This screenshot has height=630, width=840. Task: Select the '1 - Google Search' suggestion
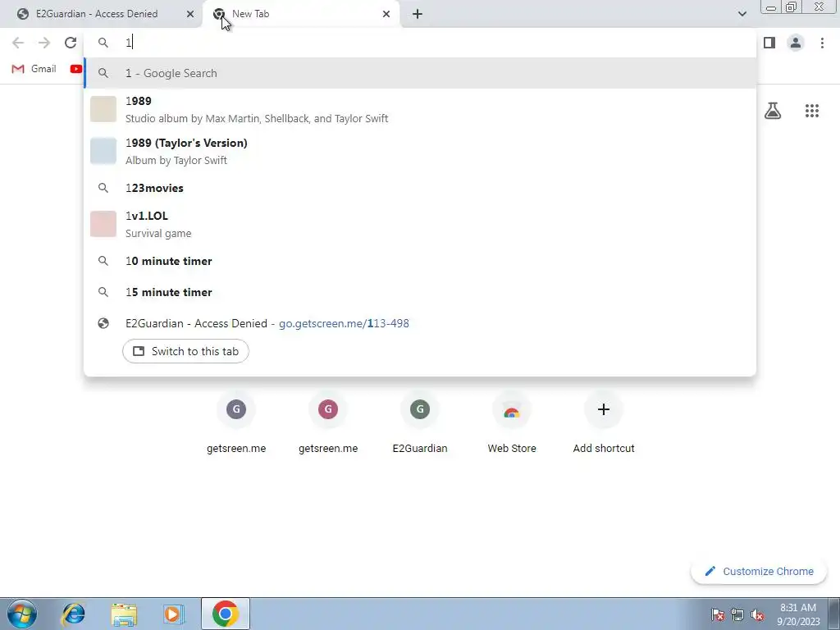click(420, 73)
